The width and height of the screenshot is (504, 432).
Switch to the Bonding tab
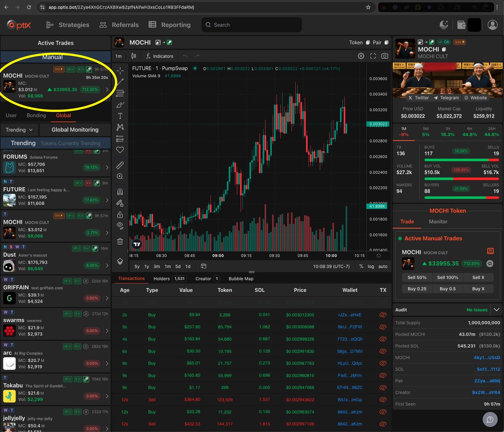[36, 115]
